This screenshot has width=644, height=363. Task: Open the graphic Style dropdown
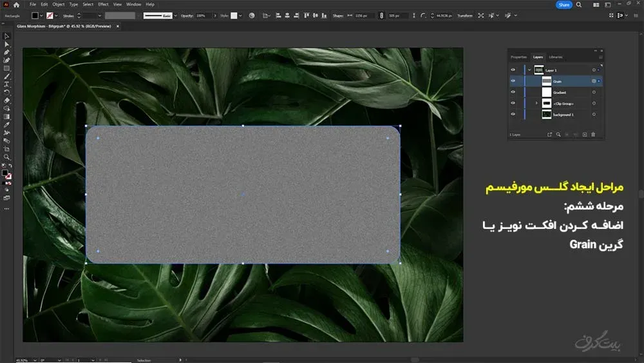(240, 15)
